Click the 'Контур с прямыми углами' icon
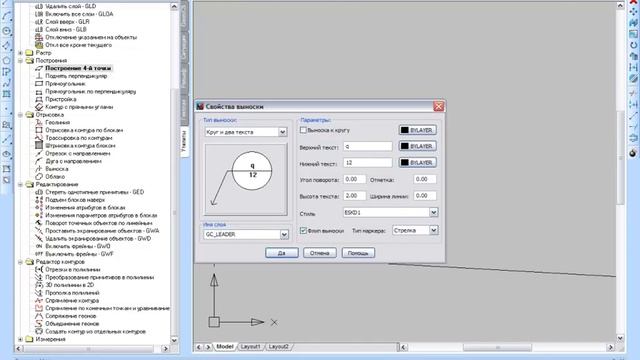640x360 pixels. [39, 107]
